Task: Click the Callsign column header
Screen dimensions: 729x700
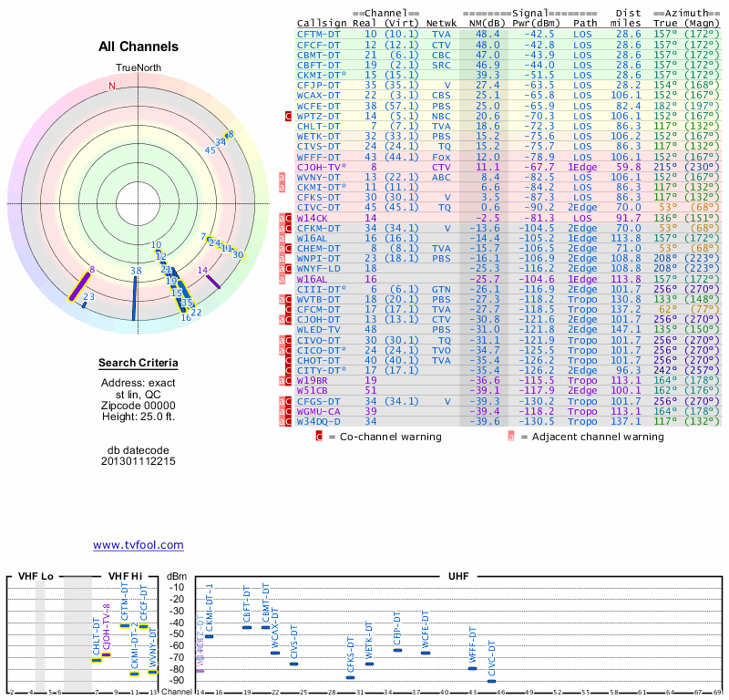Action: [x=322, y=22]
